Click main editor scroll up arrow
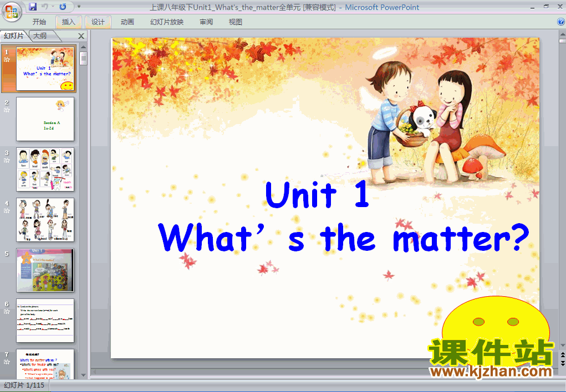 point(562,34)
